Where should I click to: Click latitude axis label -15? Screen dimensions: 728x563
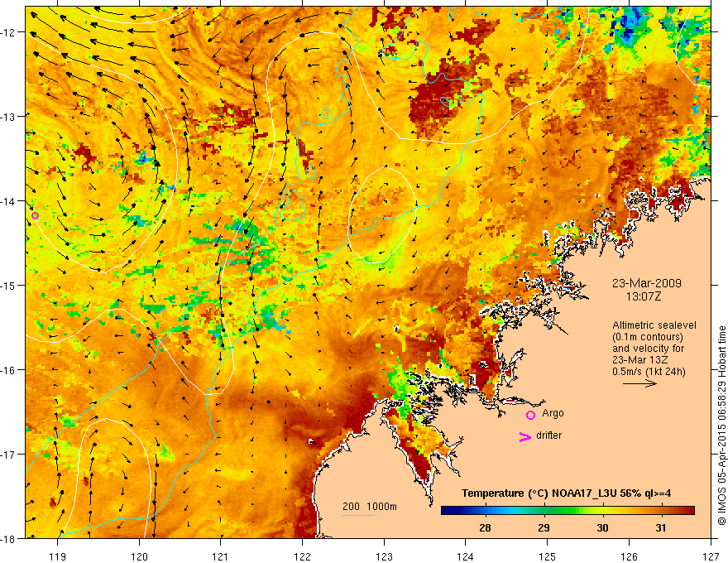pyautogui.click(x=8, y=285)
